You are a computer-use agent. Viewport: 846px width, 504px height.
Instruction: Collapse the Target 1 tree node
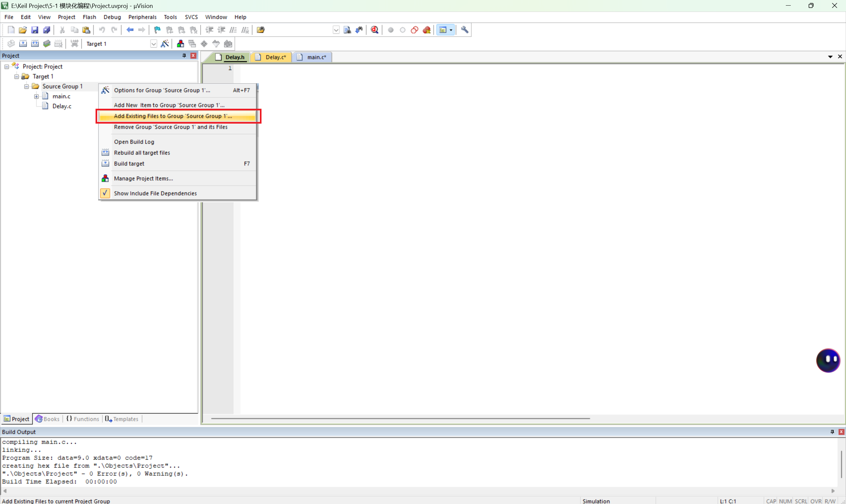coord(16,76)
